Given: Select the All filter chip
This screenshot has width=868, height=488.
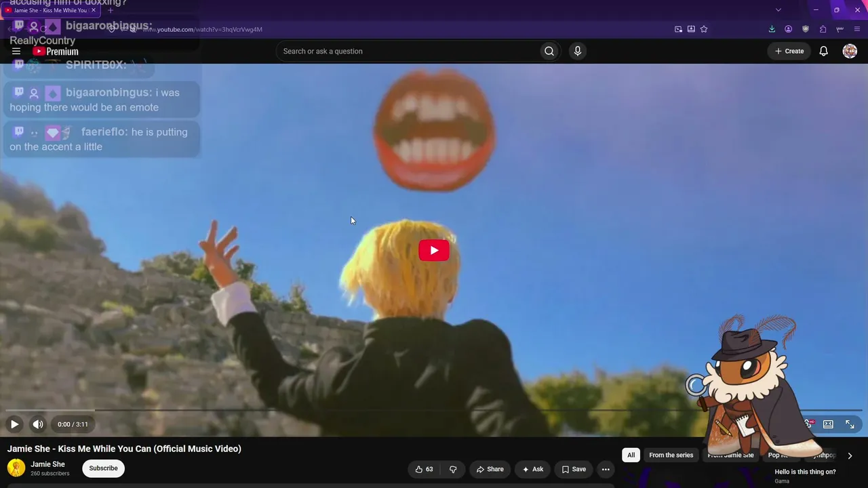Looking at the screenshot, I should click(631, 455).
